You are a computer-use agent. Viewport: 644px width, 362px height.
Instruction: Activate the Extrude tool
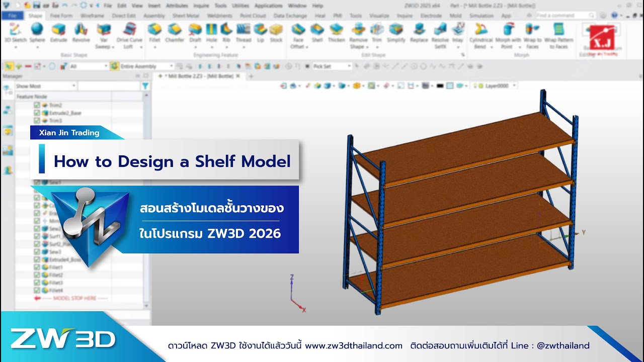click(59, 34)
